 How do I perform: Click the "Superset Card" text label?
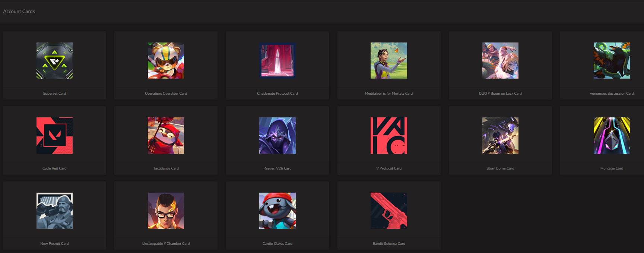[x=54, y=94]
